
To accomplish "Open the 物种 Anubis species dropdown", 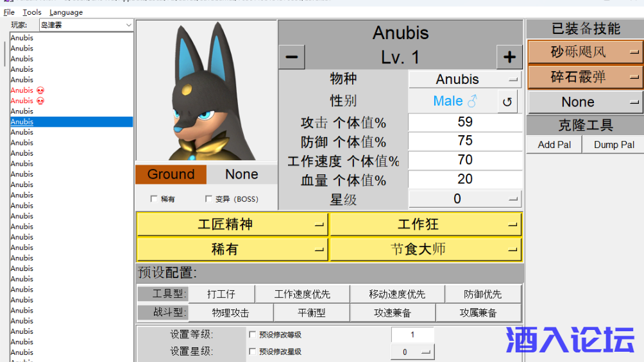I will click(x=465, y=79).
